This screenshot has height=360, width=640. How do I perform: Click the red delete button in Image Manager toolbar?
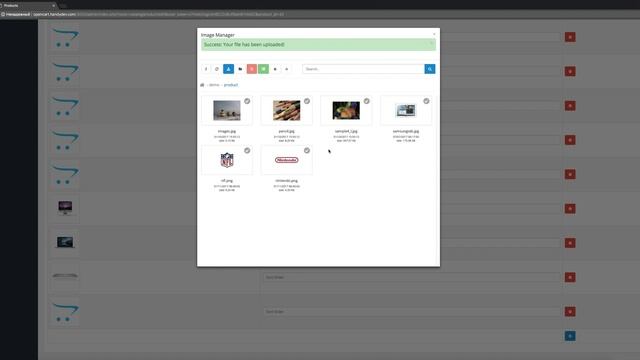coord(252,69)
